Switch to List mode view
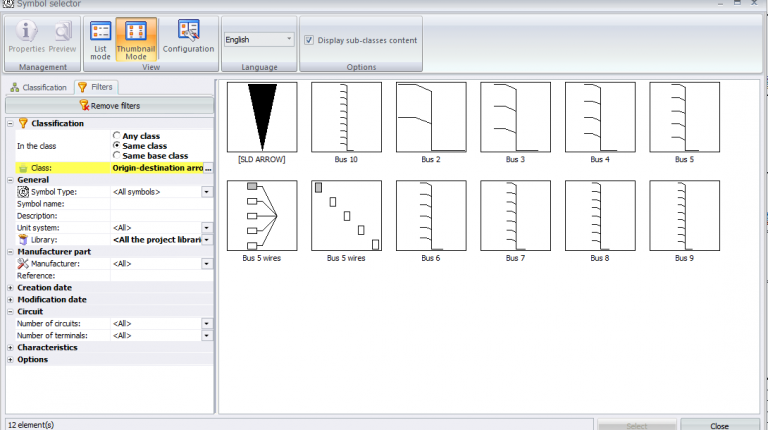768x430 pixels. click(100, 40)
